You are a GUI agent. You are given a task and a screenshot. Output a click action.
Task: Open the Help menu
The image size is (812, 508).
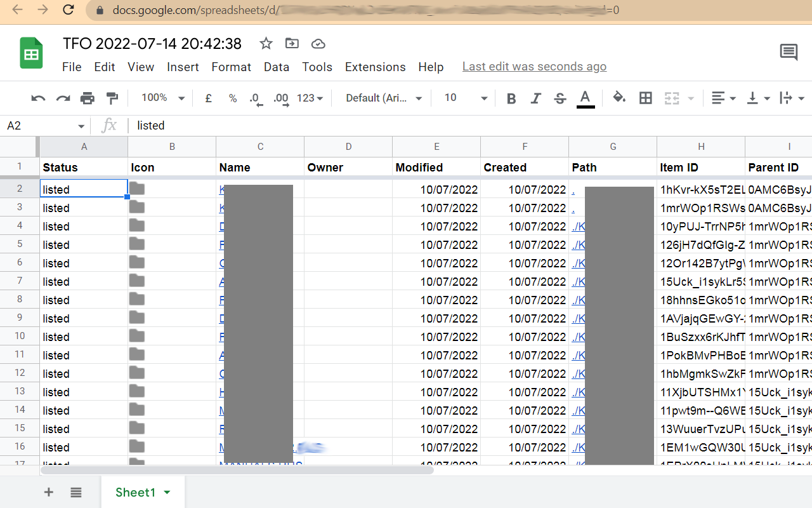431,67
